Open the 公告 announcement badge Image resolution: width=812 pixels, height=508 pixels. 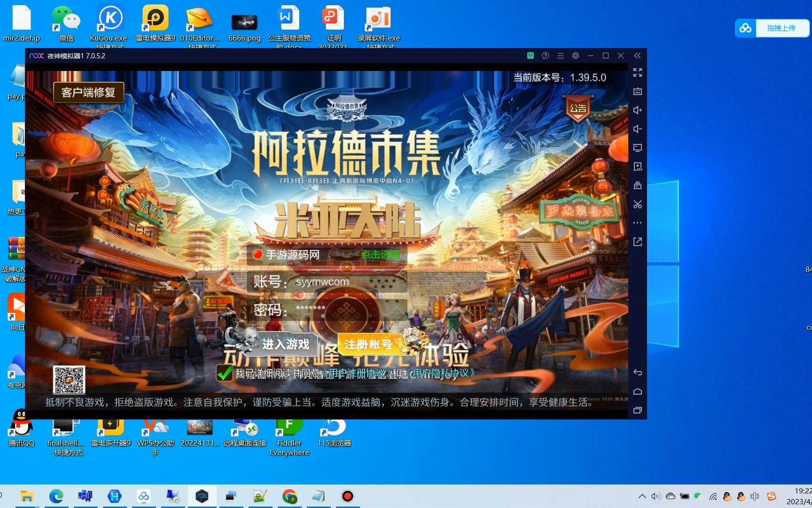coord(578,109)
